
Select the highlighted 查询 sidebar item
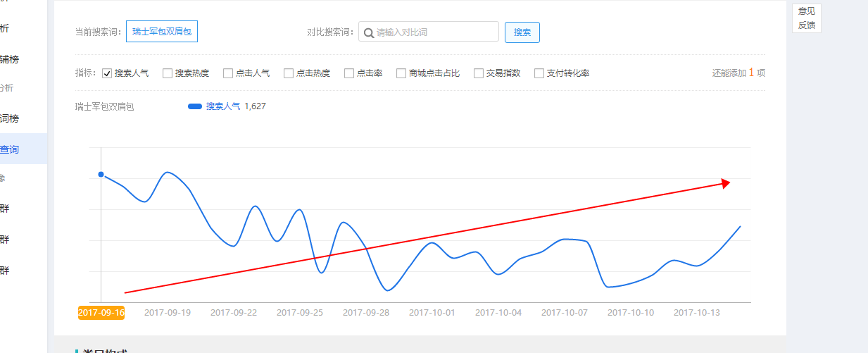[x=10, y=149]
